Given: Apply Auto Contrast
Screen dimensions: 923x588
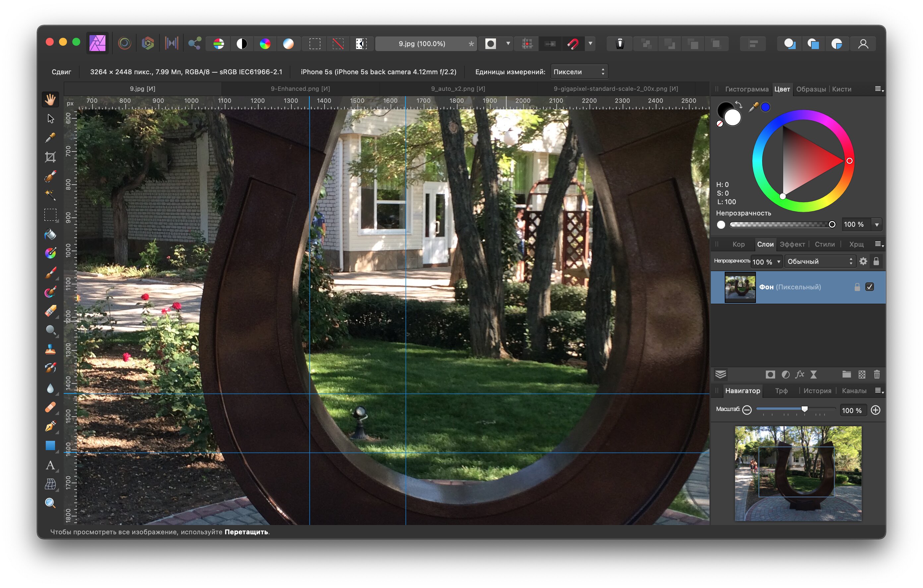Looking at the screenshot, I should (x=242, y=44).
